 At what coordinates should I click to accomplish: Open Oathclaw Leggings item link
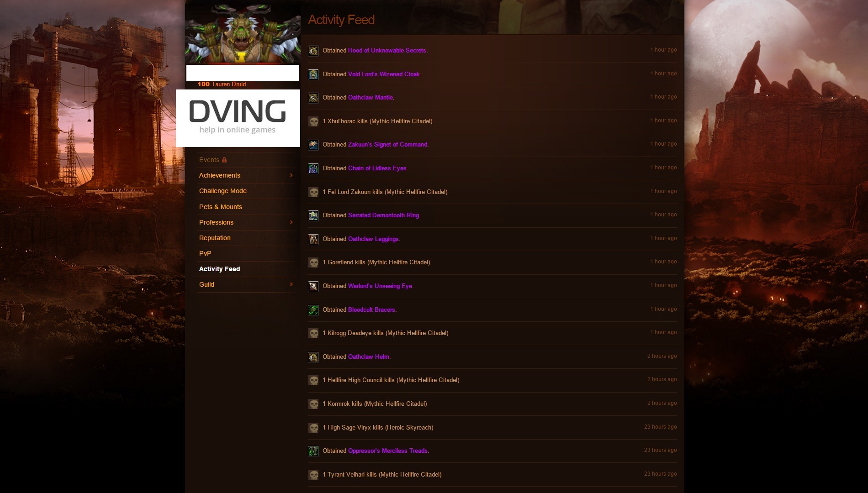pos(373,239)
